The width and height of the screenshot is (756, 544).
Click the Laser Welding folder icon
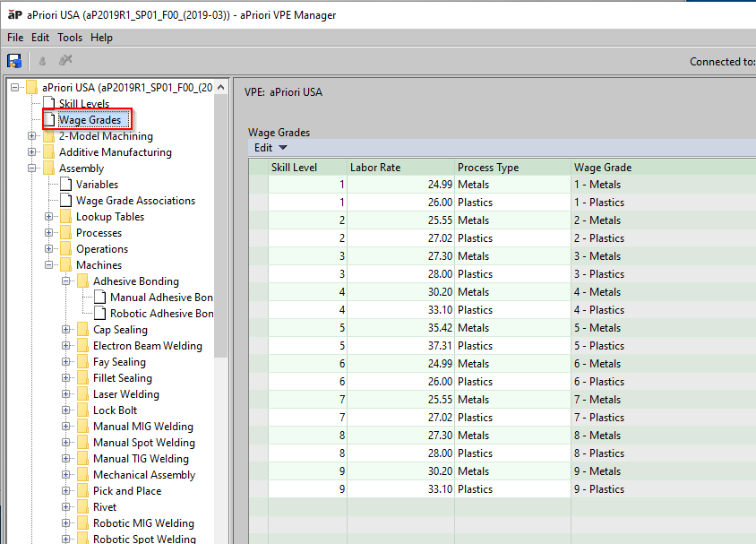click(82, 394)
